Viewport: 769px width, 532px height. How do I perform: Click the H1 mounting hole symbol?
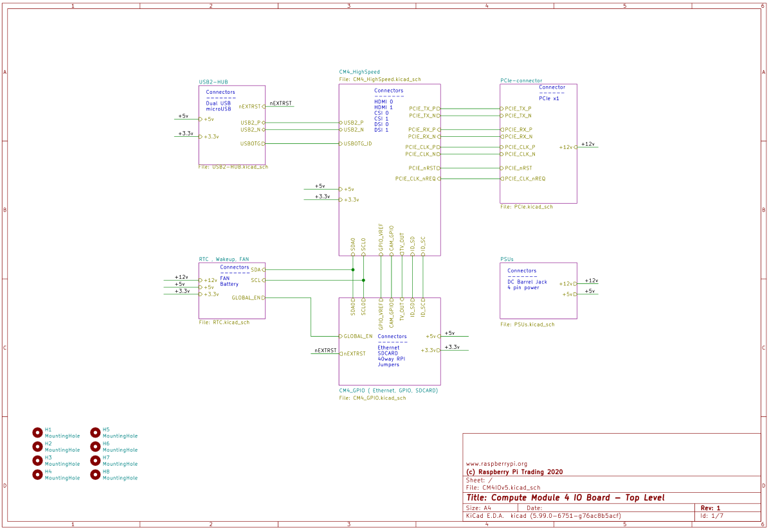(37, 432)
